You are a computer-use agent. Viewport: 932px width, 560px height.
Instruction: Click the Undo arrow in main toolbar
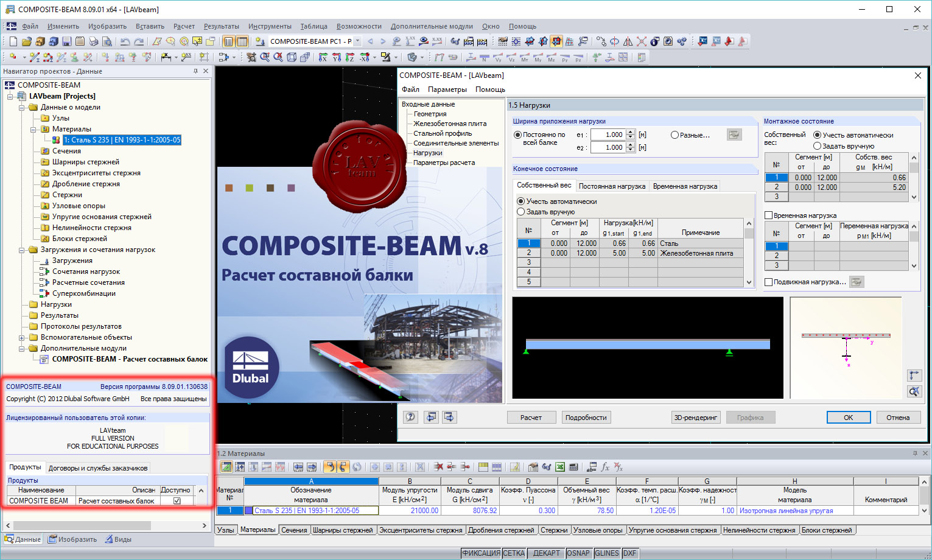[125, 41]
